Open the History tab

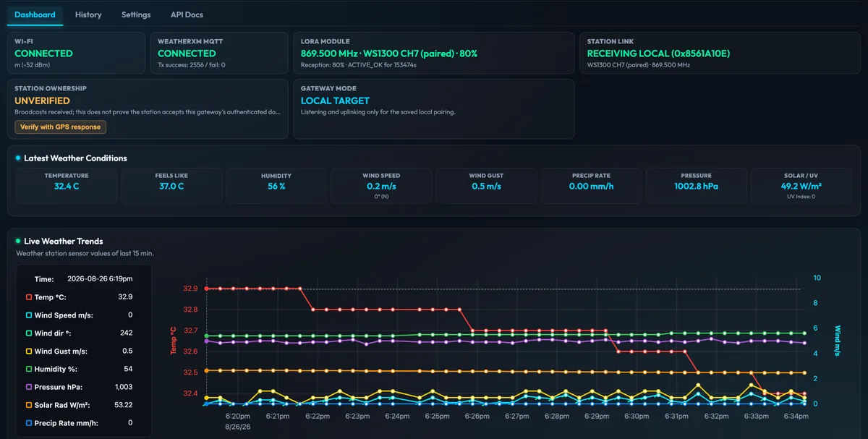88,14
